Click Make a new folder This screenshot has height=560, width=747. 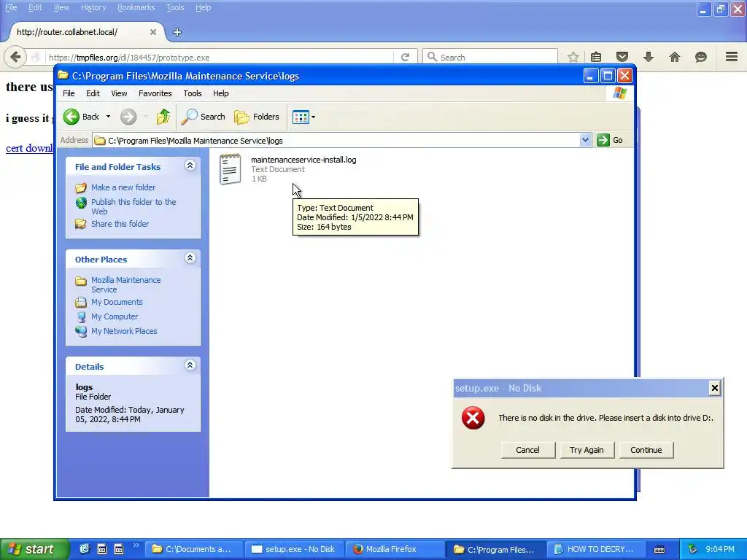coord(123,187)
